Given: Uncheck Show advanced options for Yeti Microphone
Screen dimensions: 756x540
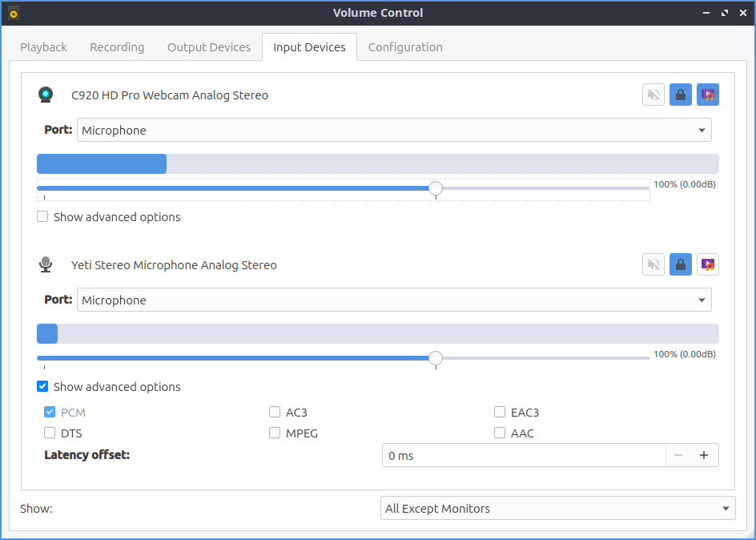Looking at the screenshot, I should click(x=43, y=387).
